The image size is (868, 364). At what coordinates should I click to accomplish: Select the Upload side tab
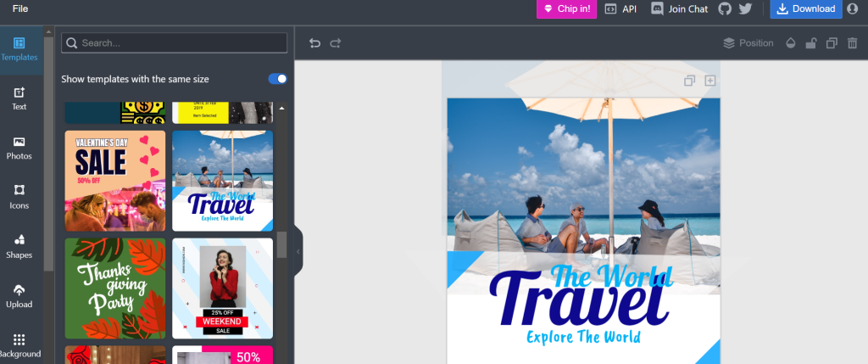click(x=19, y=296)
